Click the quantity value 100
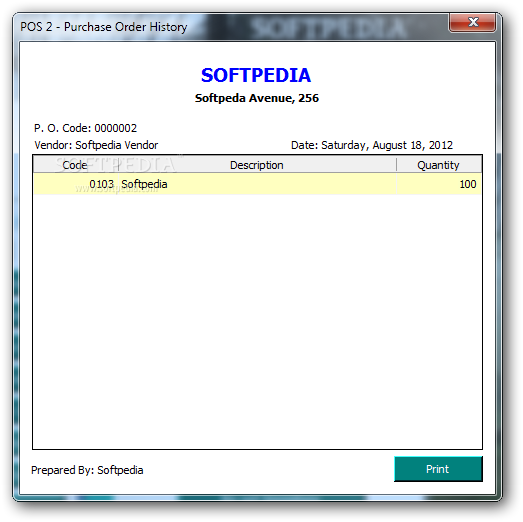 click(x=439, y=184)
